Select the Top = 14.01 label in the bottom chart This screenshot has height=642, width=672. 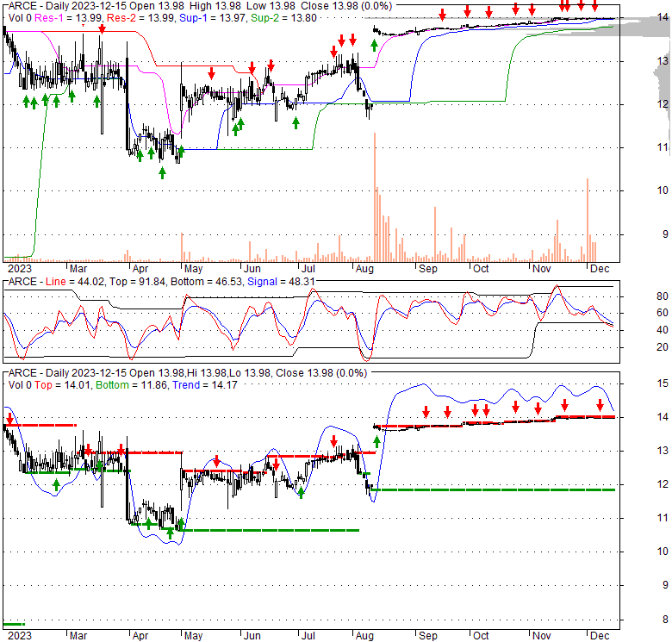(62, 385)
